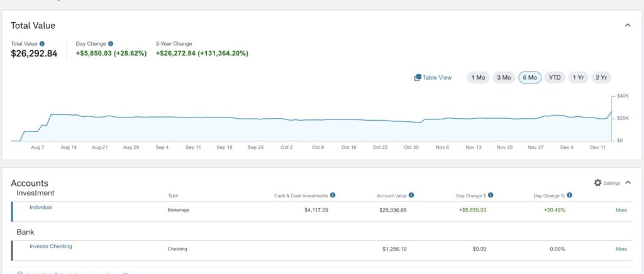
Task: Select the YTD time range
Action: coord(555,78)
